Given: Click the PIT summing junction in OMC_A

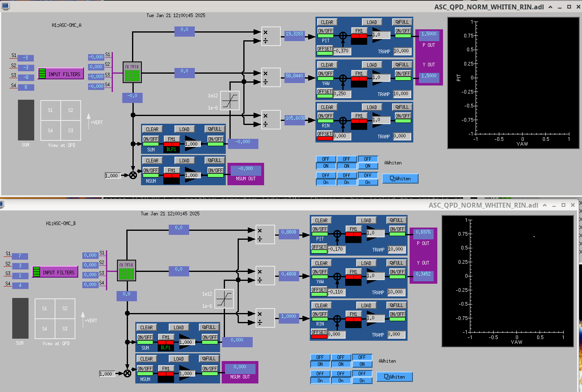Looking at the screenshot, I should point(343,35).
